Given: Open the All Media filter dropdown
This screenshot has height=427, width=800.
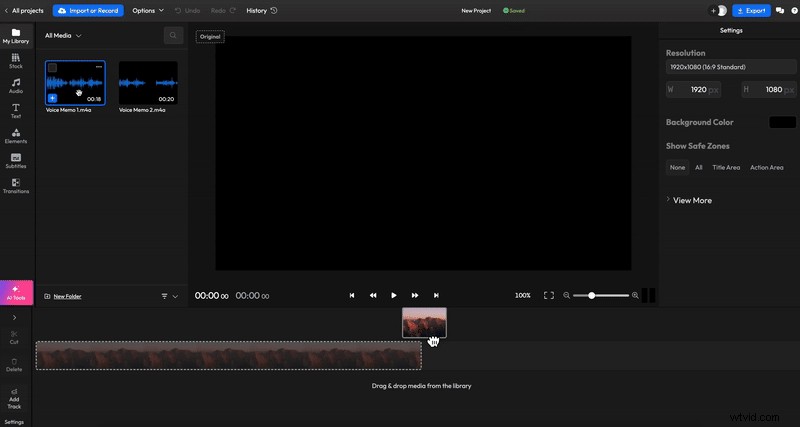Looking at the screenshot, I should tap(63, 36).
